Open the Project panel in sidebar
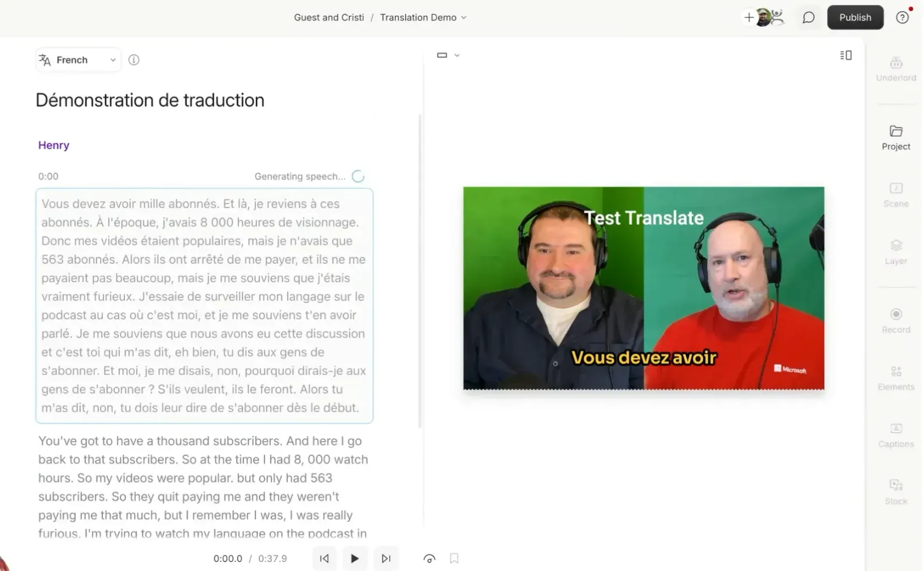The width and height of the screenshot is (924, 571). pos(896,137)
